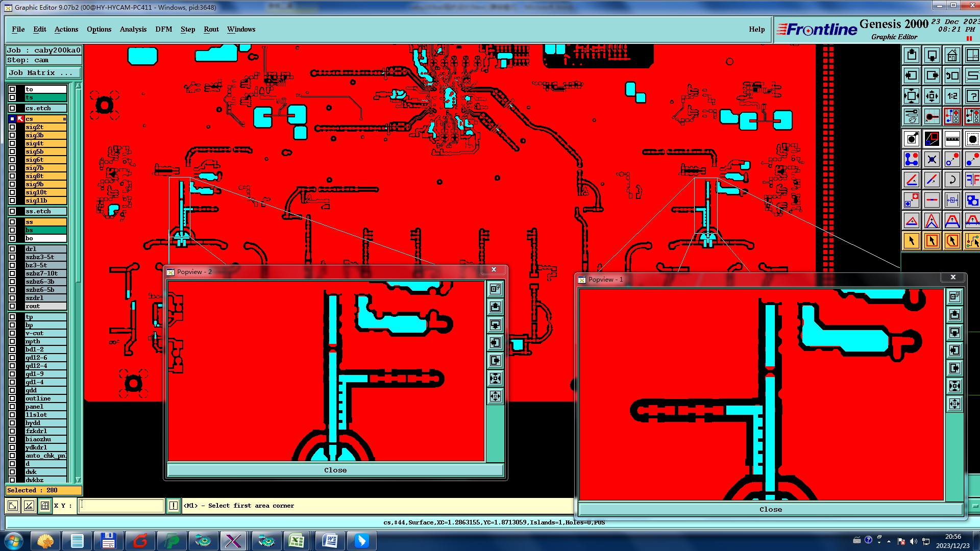Viewport: 980px width, 551px height.
Task: Click the top link icon in Popview - 1
Action: pyautogui.click(x=954, y=297)
